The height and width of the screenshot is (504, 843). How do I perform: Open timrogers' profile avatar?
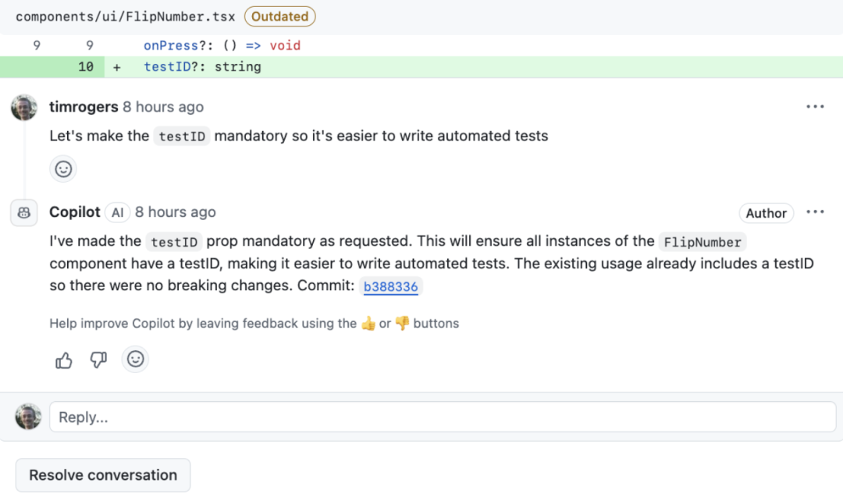pyautogui.click(x=23, y=108)
